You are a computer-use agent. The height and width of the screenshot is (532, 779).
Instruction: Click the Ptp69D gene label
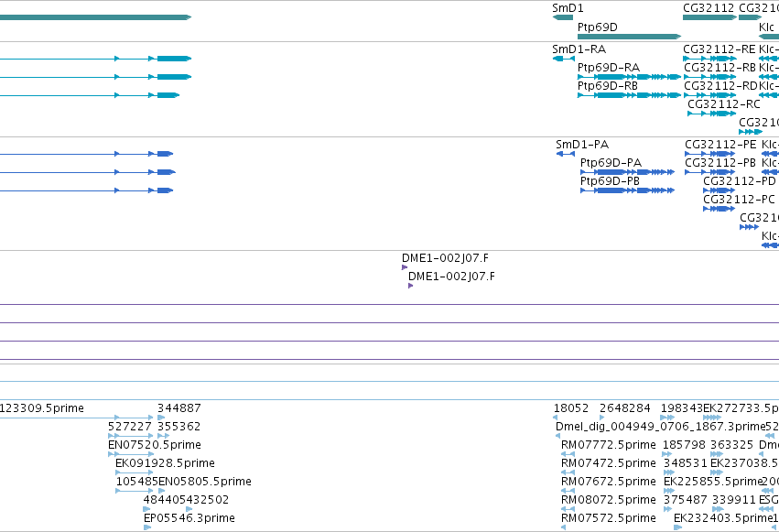[597, 27]
